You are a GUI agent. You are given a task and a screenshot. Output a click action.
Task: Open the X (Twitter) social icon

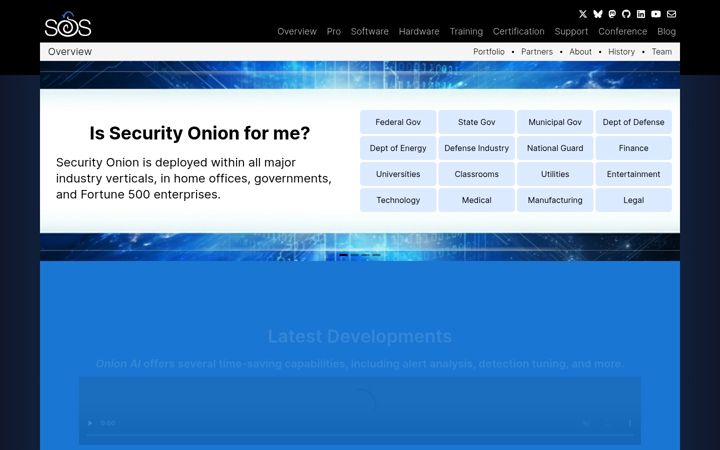tap(583, 14)
